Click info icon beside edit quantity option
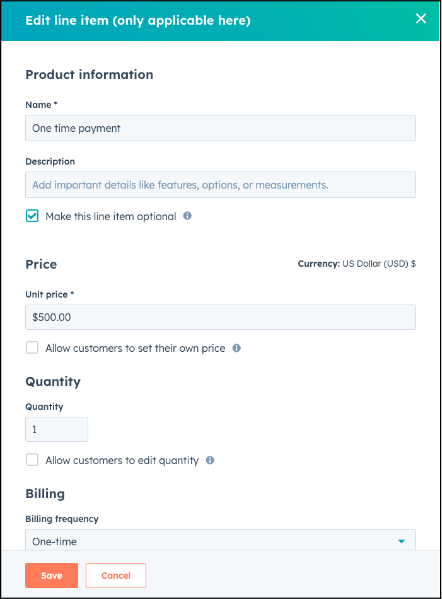The width and height of the screenshot is (442, 599). (210, 460)
